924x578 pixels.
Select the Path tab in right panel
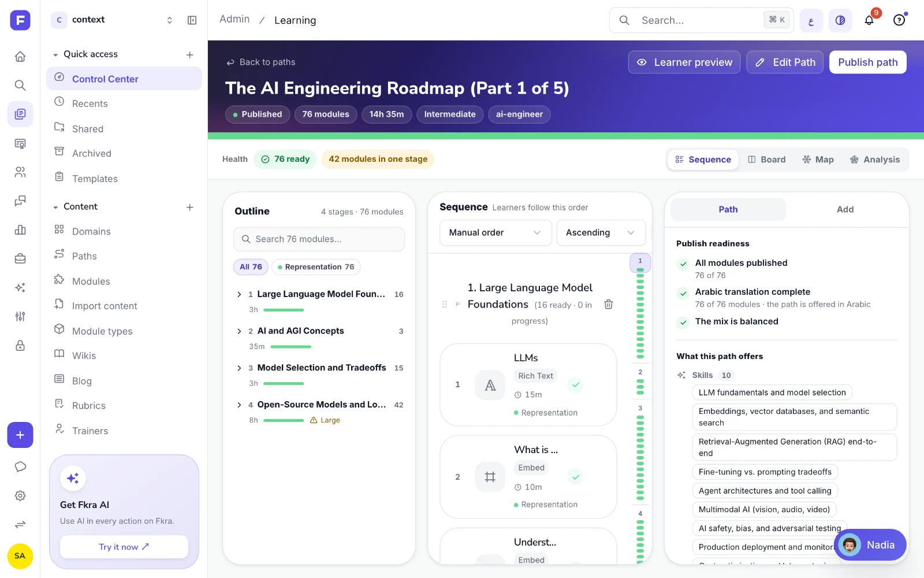click(x=728, y=209)
